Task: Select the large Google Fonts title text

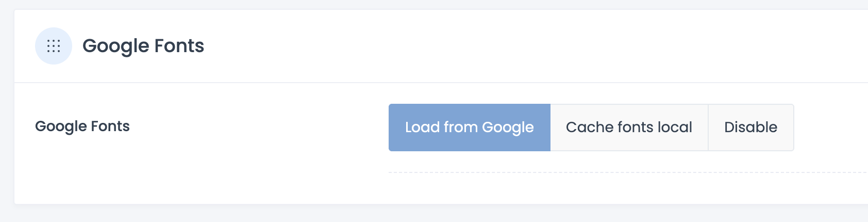Action: [x=143, y=46]
